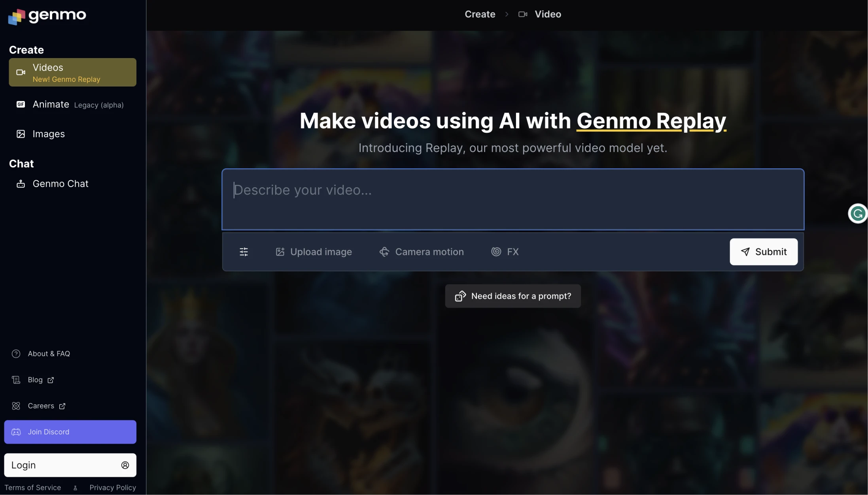Viewport: 868px width, 495px height.
Task: Click the question mark FAQ icon
Action: pos(16,354)
